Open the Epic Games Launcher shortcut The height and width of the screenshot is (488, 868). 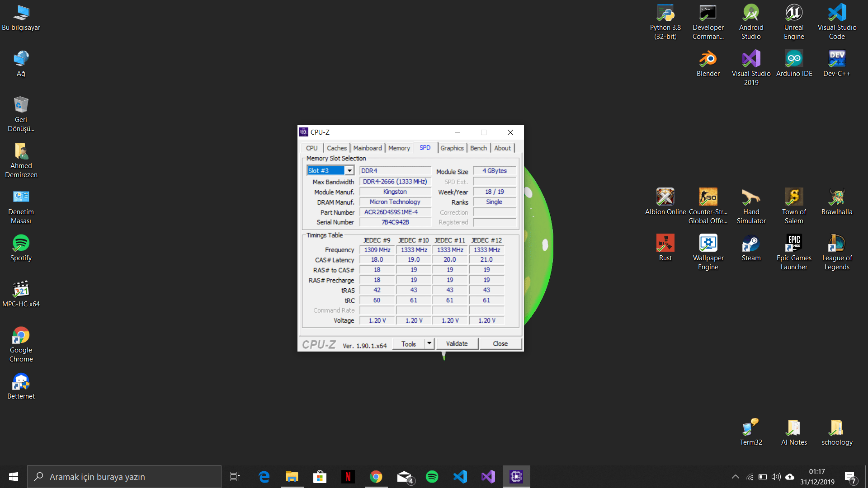tap(794, 244)
